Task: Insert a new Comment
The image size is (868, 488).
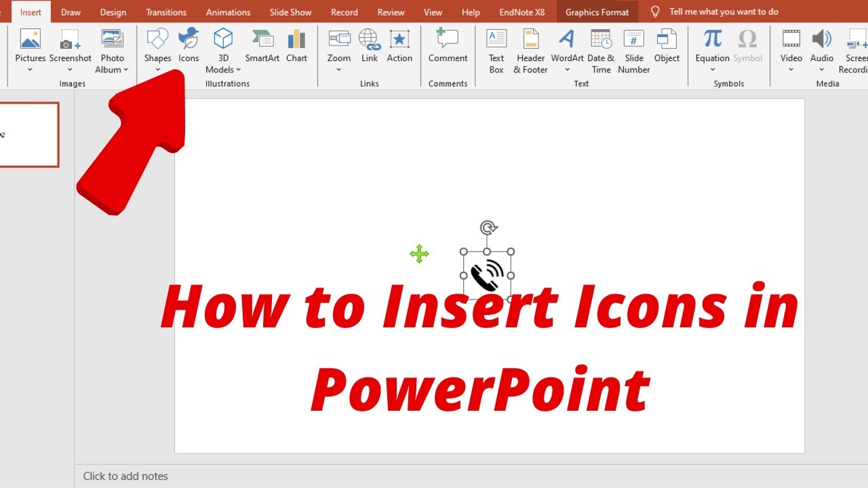Action: [448, 46]
